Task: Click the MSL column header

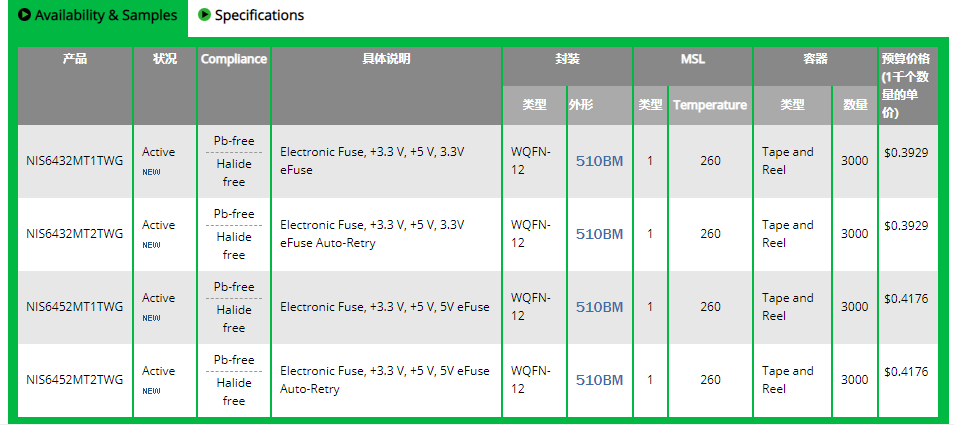Action: coord(692,59)
